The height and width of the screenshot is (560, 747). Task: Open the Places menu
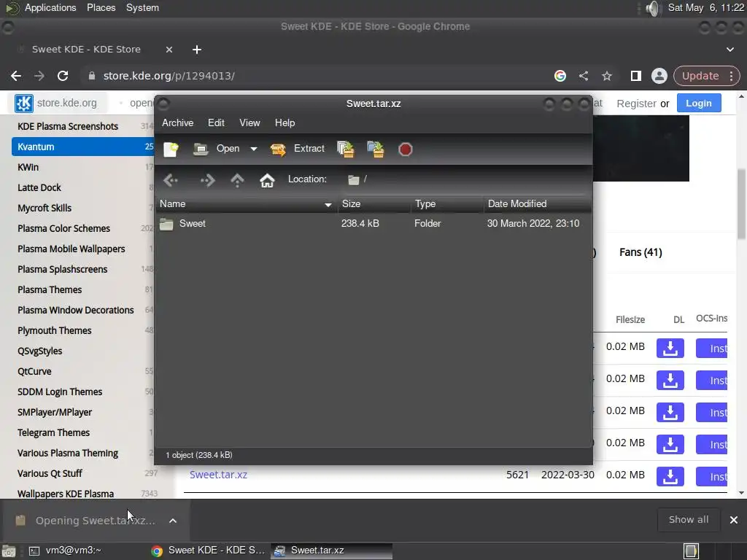(x=101, y=7)
